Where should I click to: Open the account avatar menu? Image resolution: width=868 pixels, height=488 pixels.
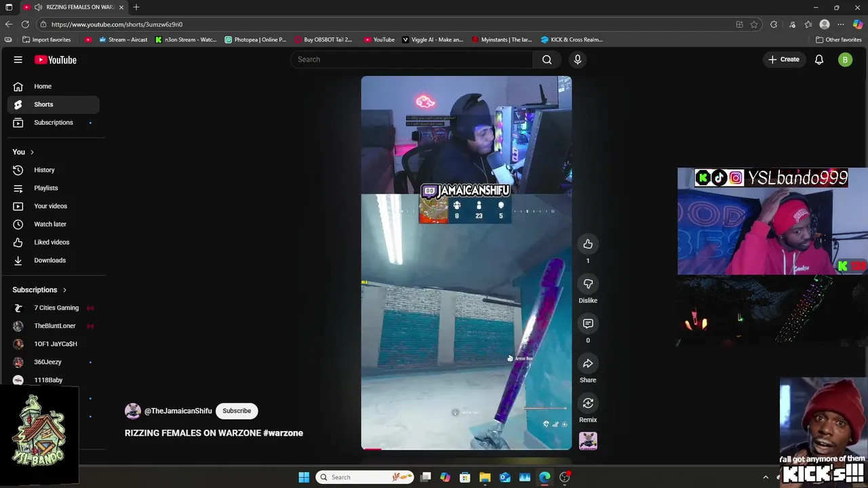(845, 60)
